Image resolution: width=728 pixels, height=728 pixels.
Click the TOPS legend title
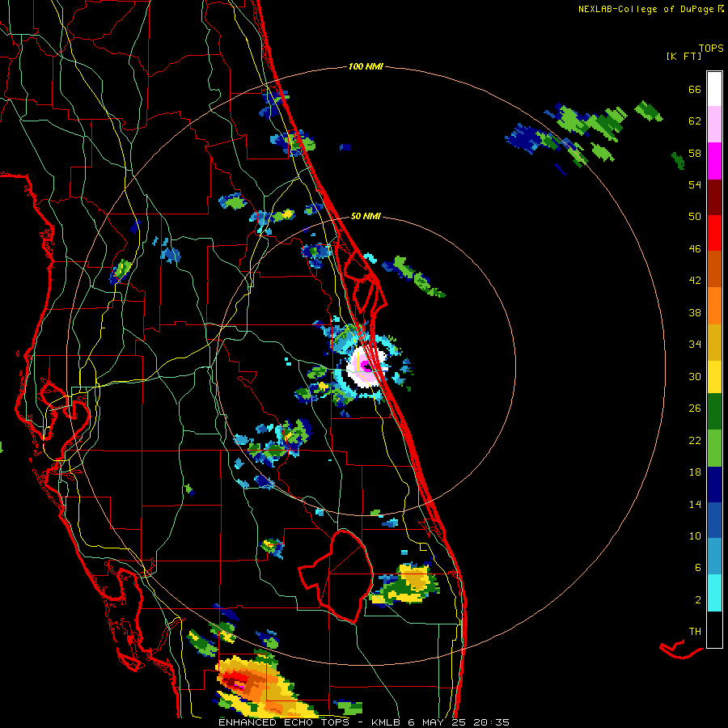pos(711,48)
